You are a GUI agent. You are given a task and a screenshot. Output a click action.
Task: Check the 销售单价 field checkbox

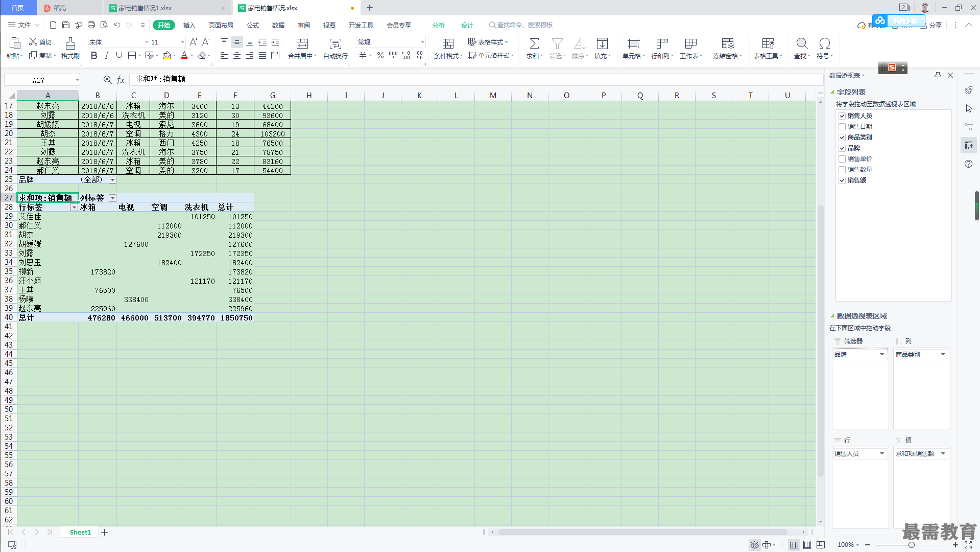pyautogui.click(x=842, y=159)
